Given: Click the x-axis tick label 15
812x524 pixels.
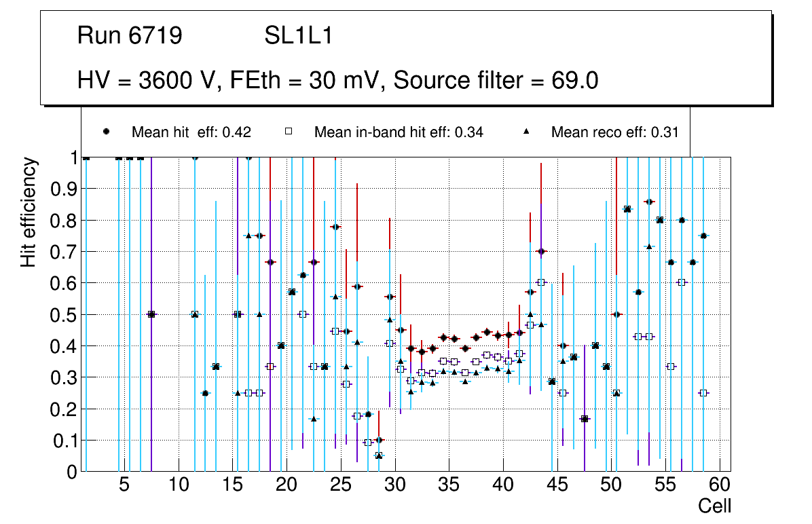Looking at the screenshot, I should [x=232, y=485].
